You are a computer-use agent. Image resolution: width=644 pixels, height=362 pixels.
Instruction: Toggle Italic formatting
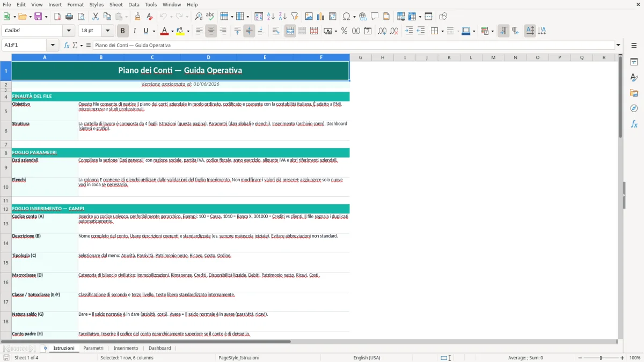pyautogui.click(x=135, y=31)
